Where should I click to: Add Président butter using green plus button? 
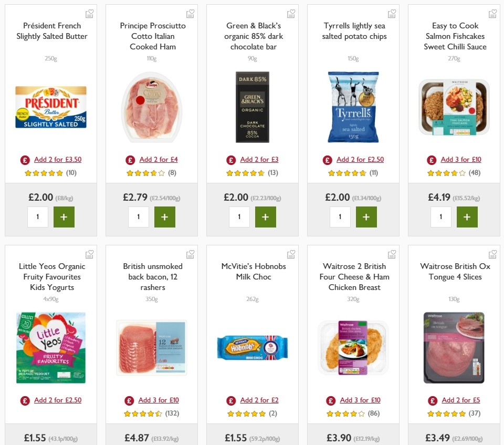click(x=64, y=216)
